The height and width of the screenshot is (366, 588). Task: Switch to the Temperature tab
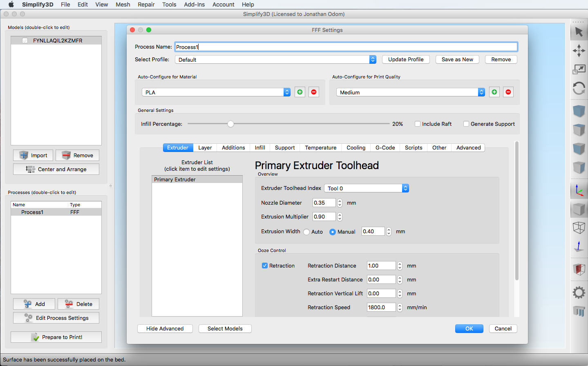pyautogui.click(x=320, y=148)
